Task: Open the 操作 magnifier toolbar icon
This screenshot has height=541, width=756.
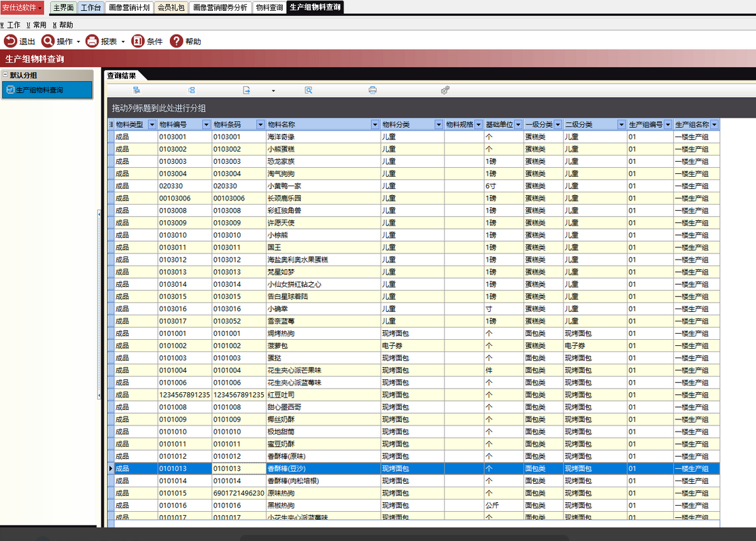Action: pyautogui.click(x=48, y=41)
